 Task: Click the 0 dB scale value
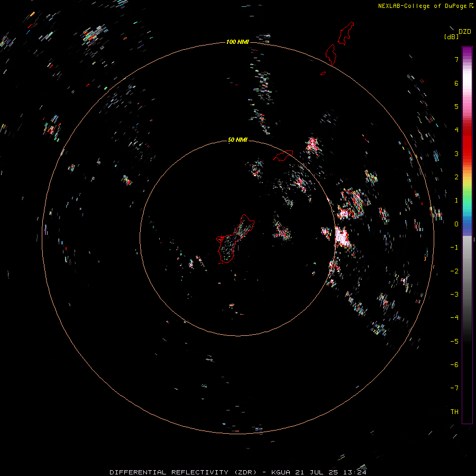tap(456, 224)
